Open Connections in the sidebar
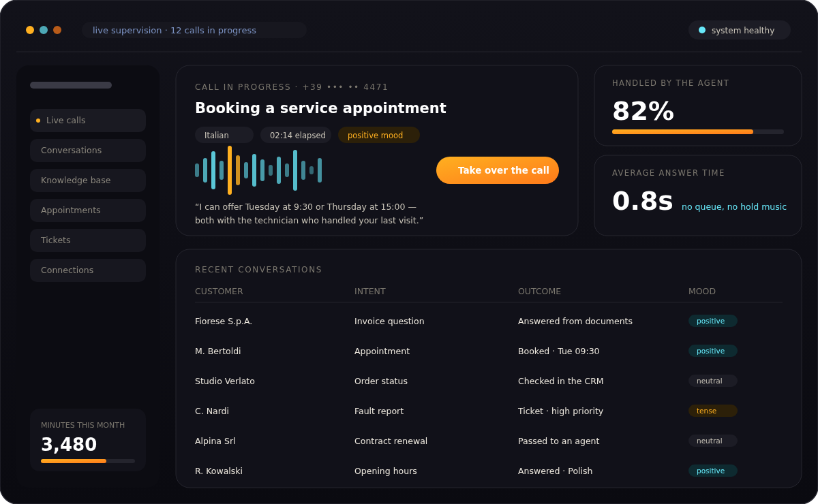 pos(88,270)
